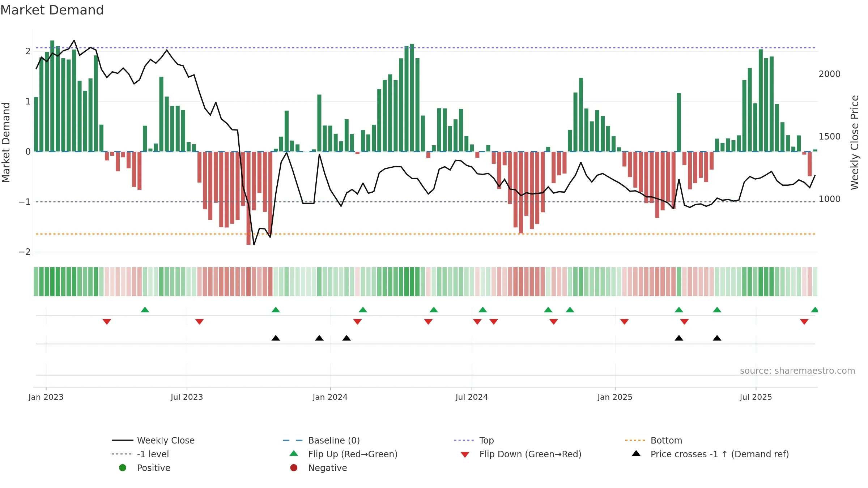Click the red Negative legend dot

click(x=294, y=468)
